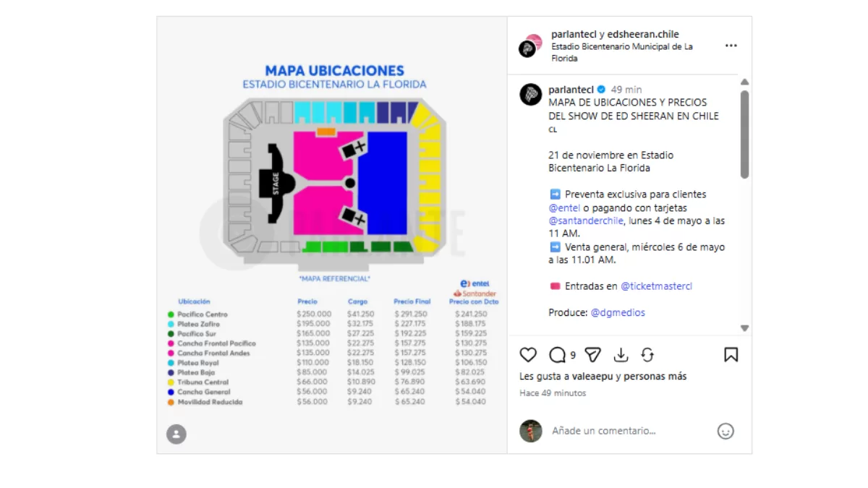This screenshot has height=488, width=868.
Task: Open the emoji picker smiley icon
Action: (726, 431)
